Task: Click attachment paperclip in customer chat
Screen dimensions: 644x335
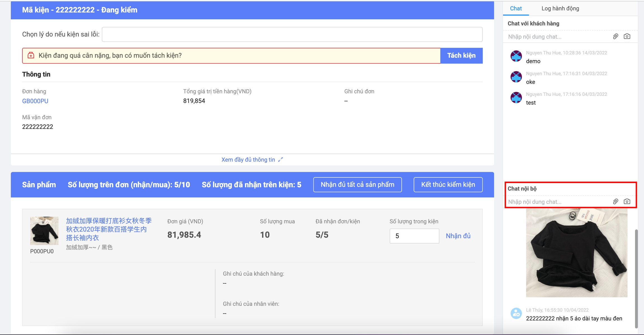Action: (x=615, y=36)
